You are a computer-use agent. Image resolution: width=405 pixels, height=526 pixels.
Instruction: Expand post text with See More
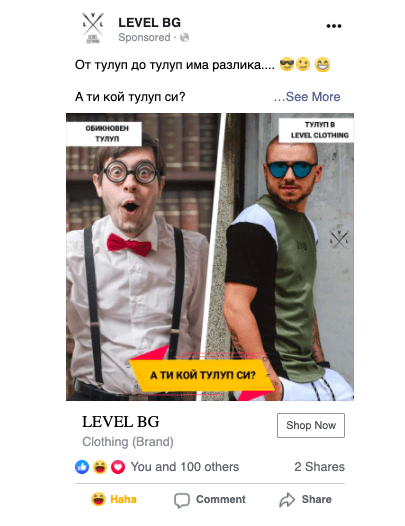[307, 97]
